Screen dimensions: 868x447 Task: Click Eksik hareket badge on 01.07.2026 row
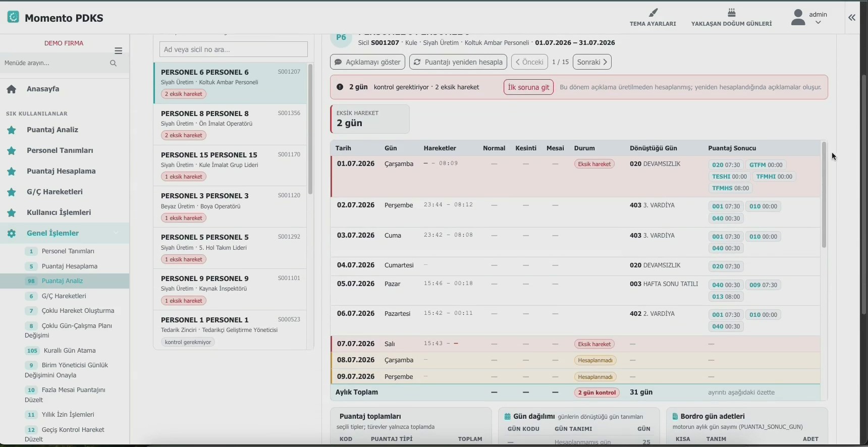pyautogui.click(x=594, y=164)
